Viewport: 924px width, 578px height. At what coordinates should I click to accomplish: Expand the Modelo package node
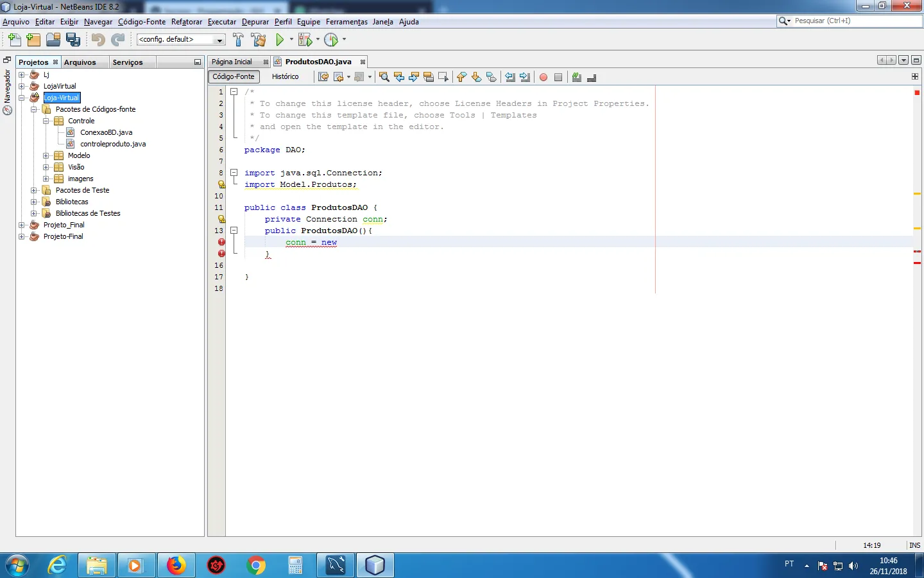[x=46, y=155]
